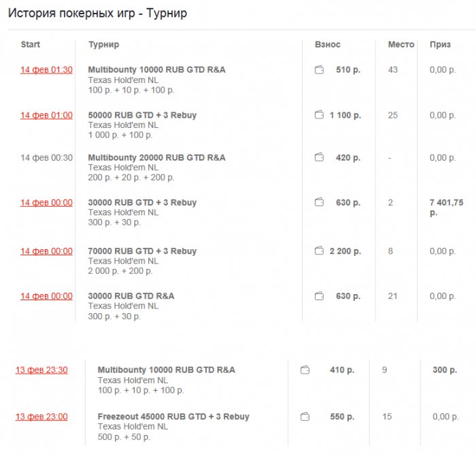The height and width of the screenshot is (454, 476).
Task: Click wallet icon beside 410 р. buy-in
Action: click(305, 370)
